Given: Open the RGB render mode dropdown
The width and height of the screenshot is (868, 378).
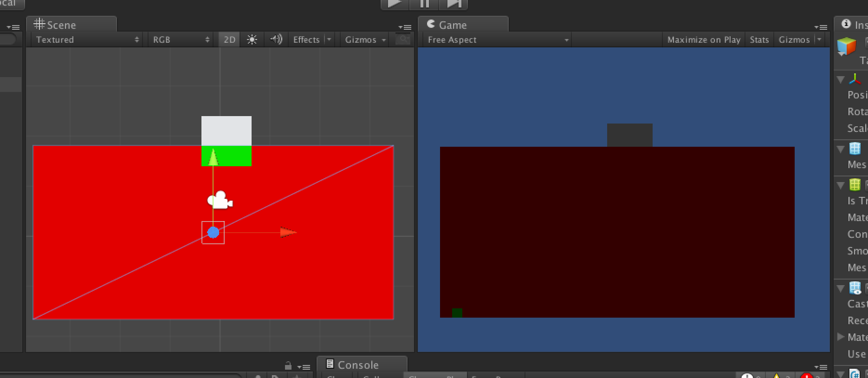Looking at the screenshot, I should coord(181,39).
